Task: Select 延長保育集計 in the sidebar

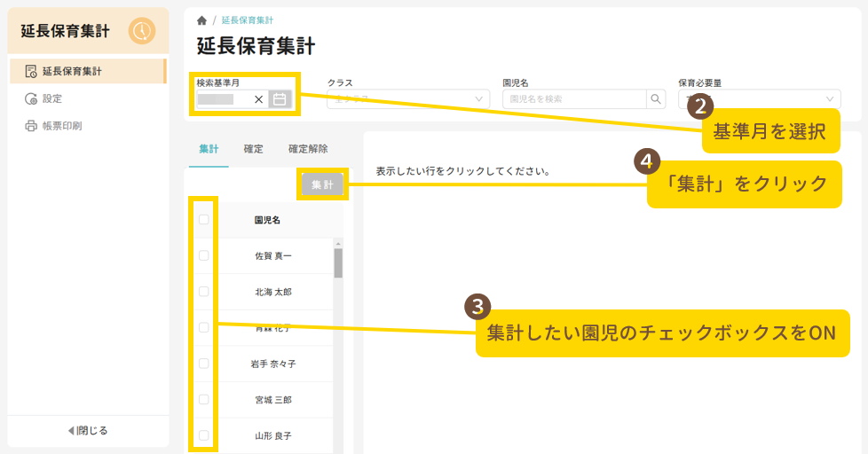Action: [x=71, y=71]
